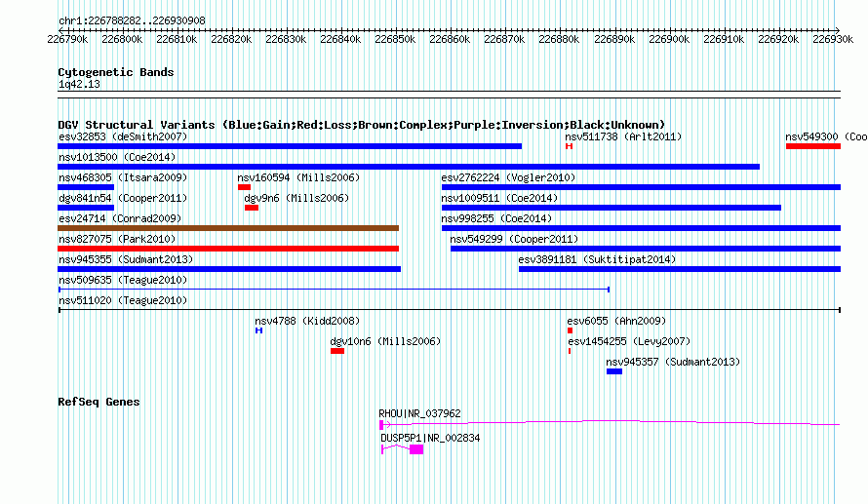
Task: Click the RefSeq Genes track heading
Action: coord(99,402)
